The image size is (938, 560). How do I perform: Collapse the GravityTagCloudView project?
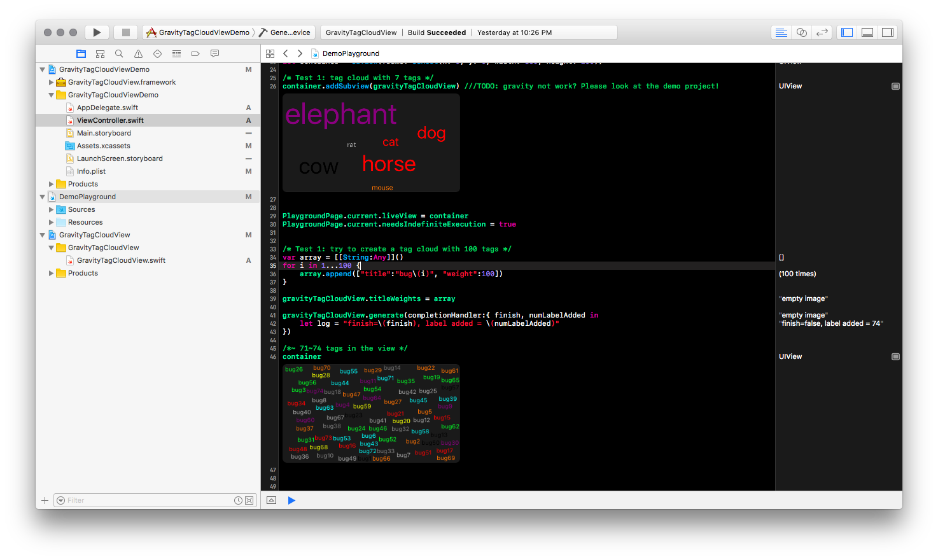click(x=43, y=235)
